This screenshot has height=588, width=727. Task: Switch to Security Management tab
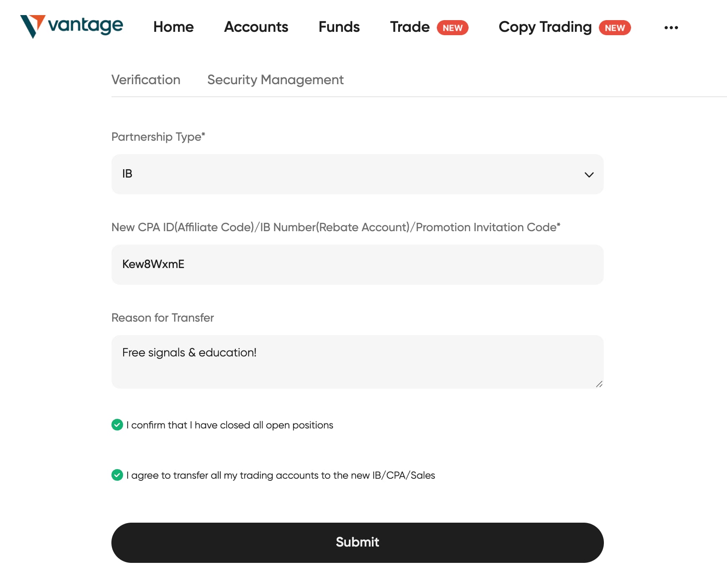(275, 80)
